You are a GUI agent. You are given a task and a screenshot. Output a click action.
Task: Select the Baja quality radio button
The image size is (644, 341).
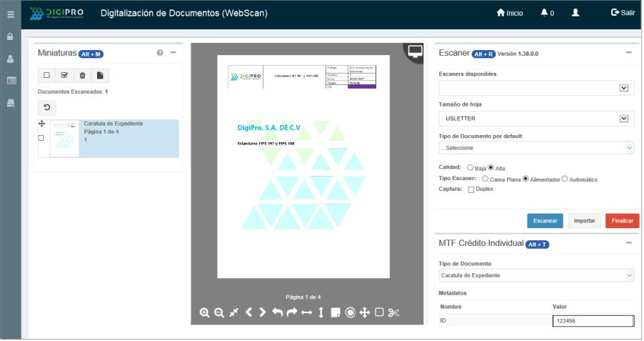(470, 168)
